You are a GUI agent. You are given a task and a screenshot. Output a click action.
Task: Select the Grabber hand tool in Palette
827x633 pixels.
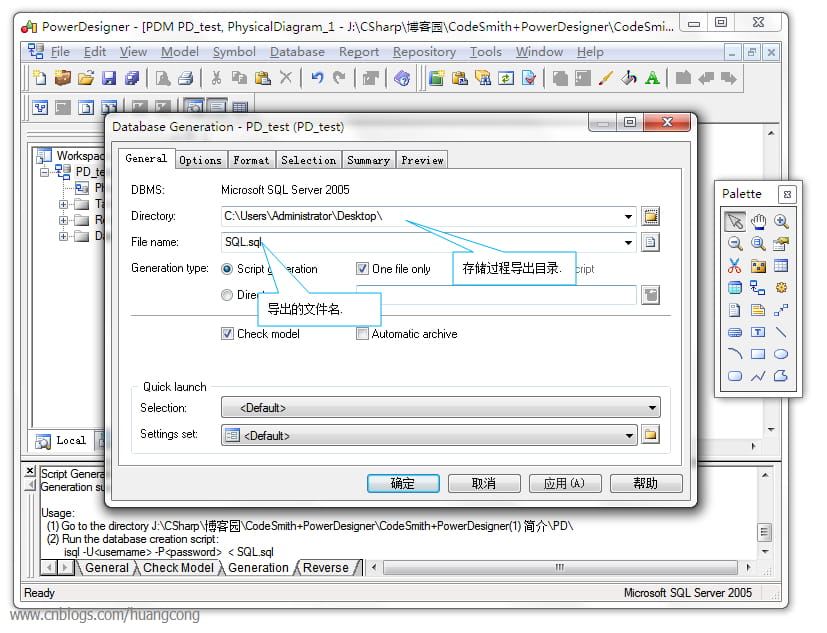pyautogui.click(x=758, y=222)
